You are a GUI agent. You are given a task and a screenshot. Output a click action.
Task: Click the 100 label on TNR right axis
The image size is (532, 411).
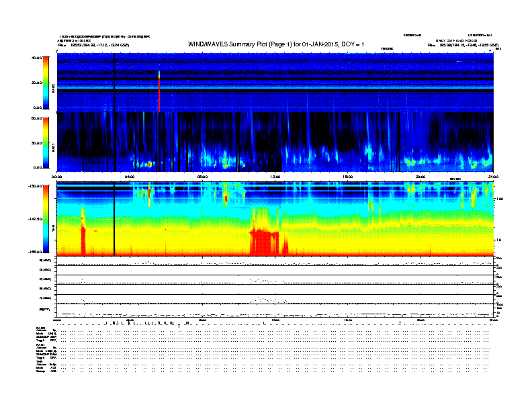[500, 199]
